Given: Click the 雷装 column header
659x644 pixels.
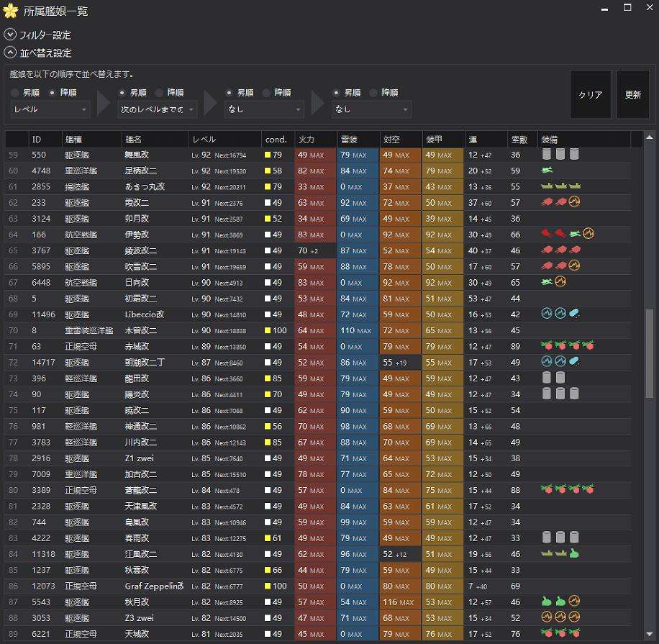Looking at the screenshot, I should pyautogui.click(x=358, y=140).
